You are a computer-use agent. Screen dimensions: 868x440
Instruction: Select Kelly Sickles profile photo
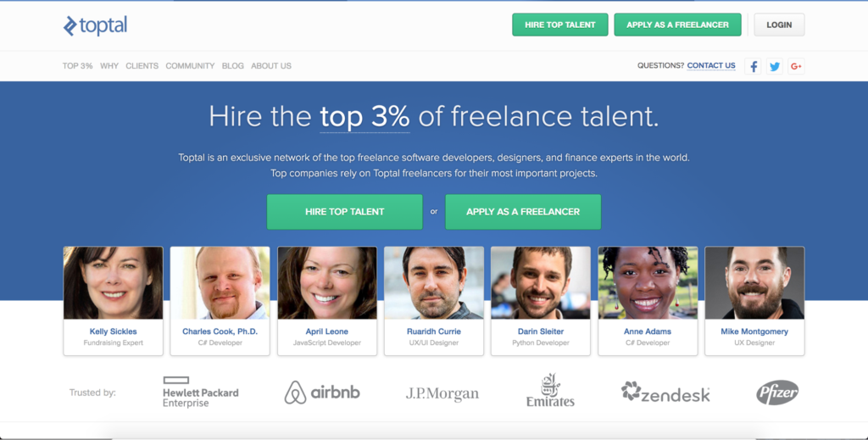tap(113, 283)
